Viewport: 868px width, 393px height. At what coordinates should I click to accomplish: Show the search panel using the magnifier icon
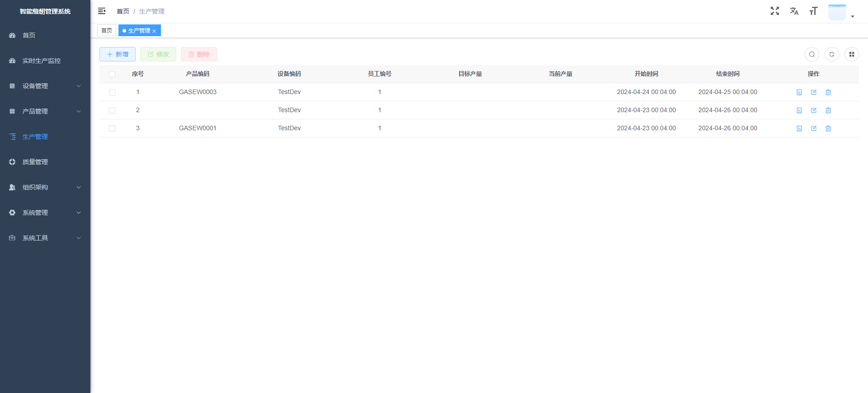click(811, 54)
